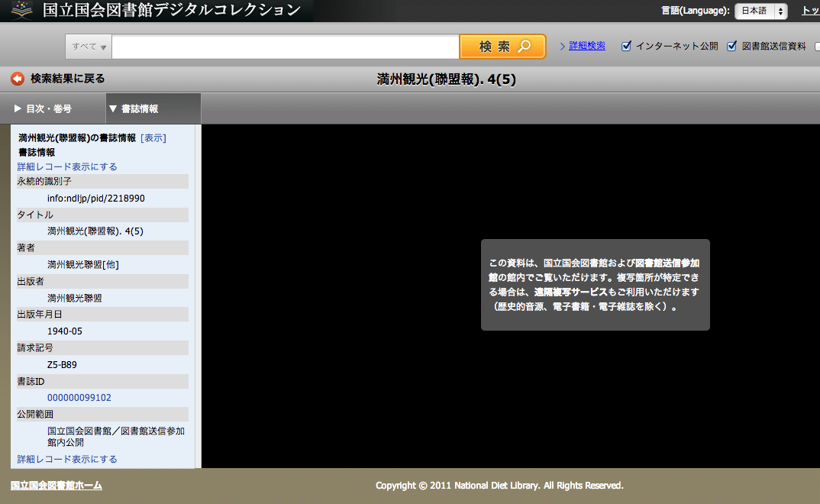Type in the search input field

pos(285,47)
